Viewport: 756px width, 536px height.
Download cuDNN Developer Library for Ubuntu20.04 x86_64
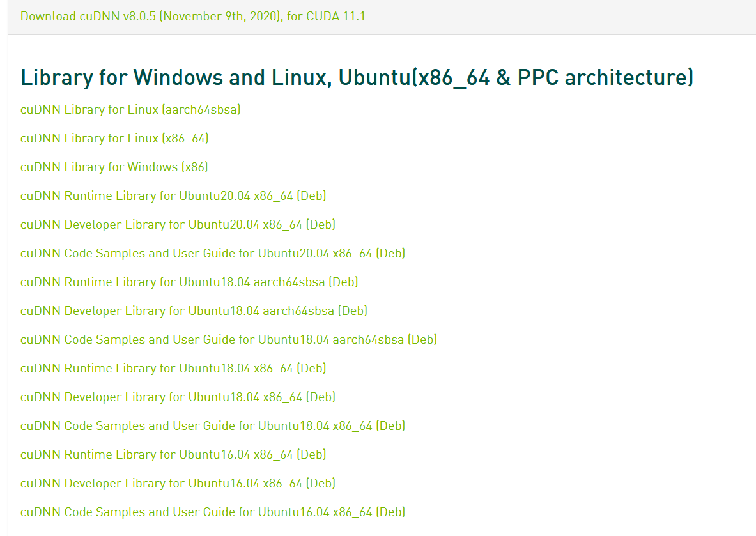[178, 224]
